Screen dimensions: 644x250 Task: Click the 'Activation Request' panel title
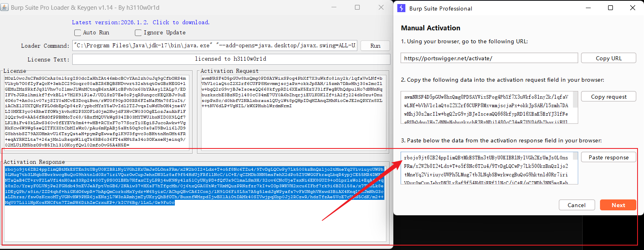(229, 71)
